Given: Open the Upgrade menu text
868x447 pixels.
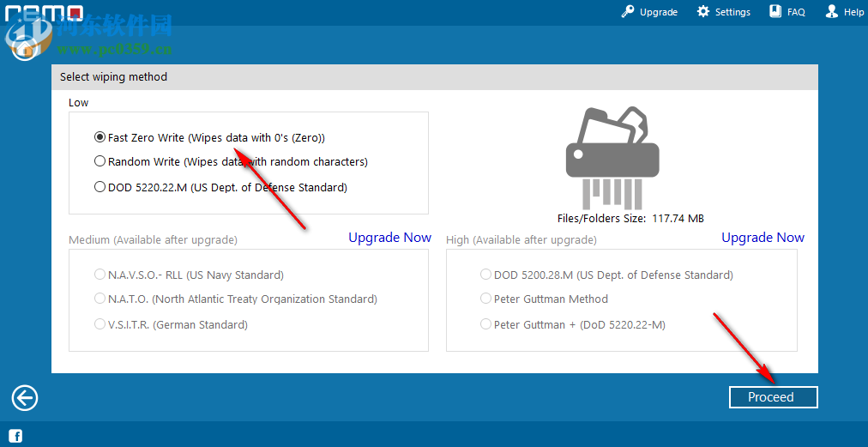Looking at the screenshot, I should click(659, 12).
